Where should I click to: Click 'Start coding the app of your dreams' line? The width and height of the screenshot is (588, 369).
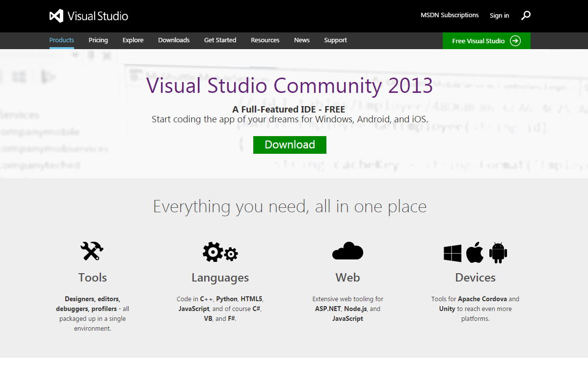290,119
